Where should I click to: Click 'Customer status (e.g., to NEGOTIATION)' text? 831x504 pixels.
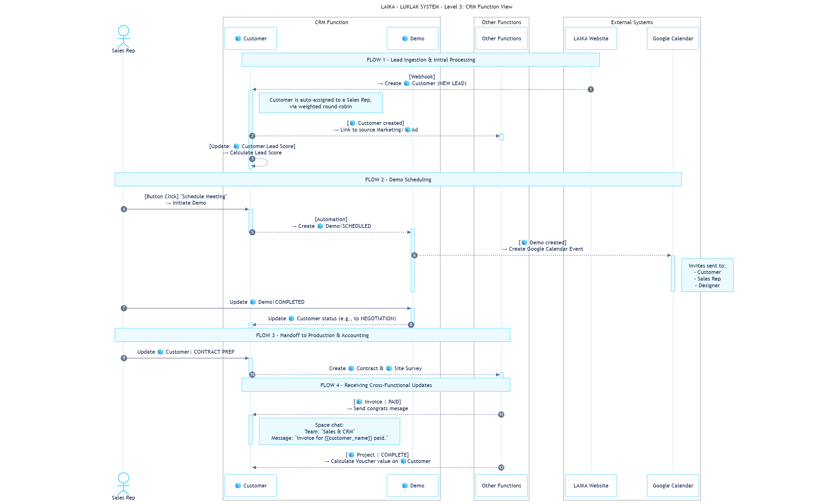click(x=346, y=318)
